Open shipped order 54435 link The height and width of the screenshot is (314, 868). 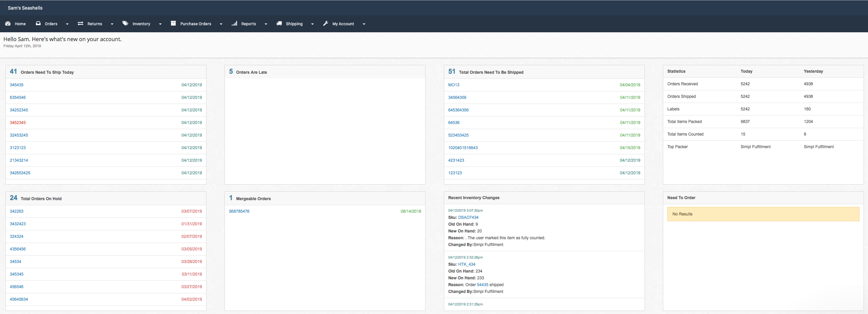coord(483,285)
